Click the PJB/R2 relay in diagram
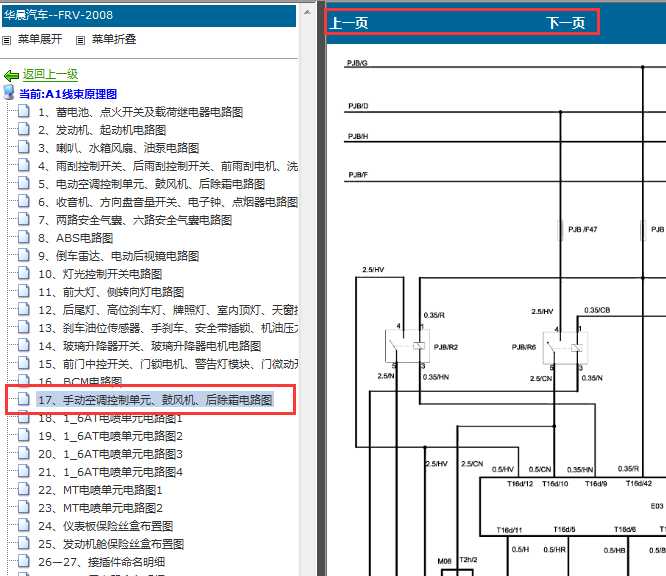Viewport: 666px width, 576px height. pyautogui.click(x=407, y=346)
